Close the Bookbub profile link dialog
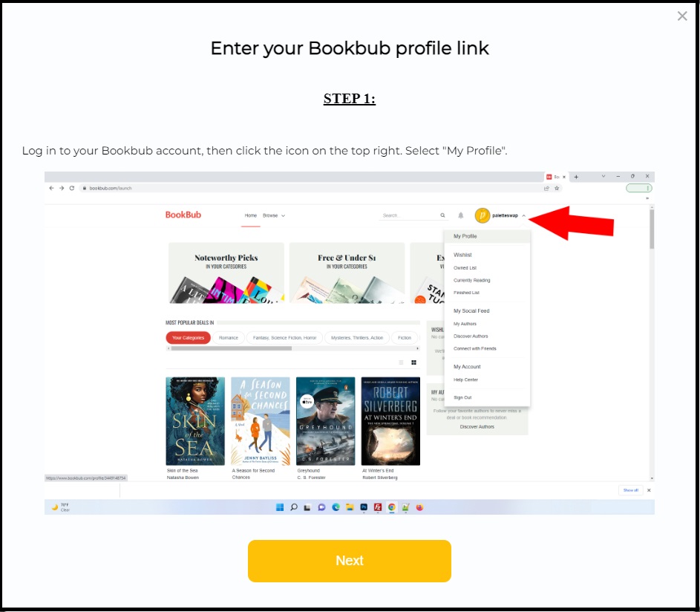This screenshot has height=612, width=700. click(x=681, y=16)
